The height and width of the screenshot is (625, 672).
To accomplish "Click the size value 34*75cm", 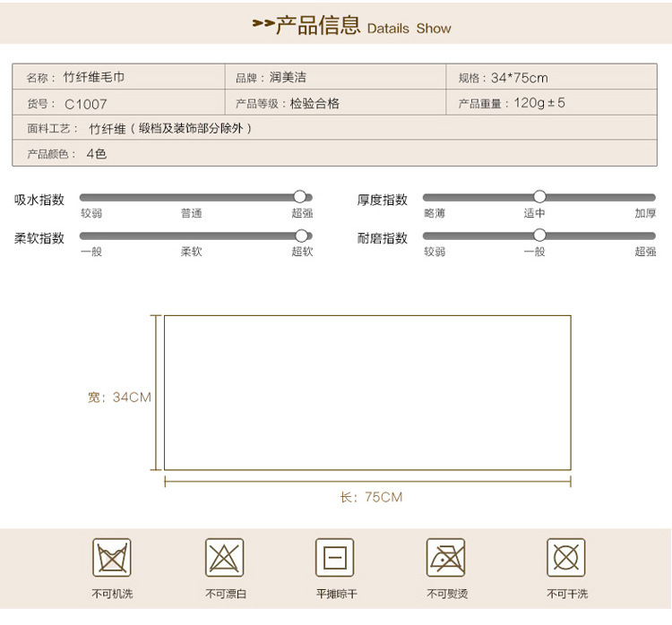I will pyautogui.click(x=520, y=78).
